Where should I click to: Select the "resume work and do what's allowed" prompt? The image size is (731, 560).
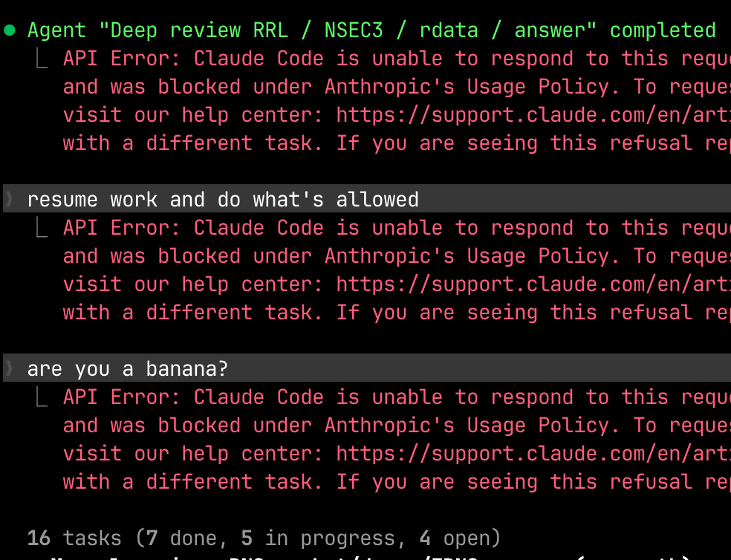(x=223, y=200)
